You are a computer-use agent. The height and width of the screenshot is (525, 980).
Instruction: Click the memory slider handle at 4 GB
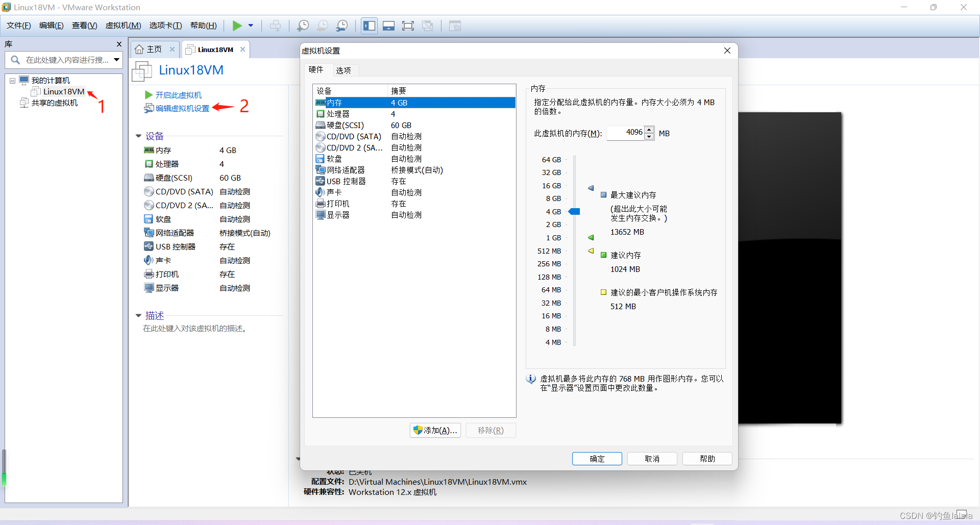574,211
